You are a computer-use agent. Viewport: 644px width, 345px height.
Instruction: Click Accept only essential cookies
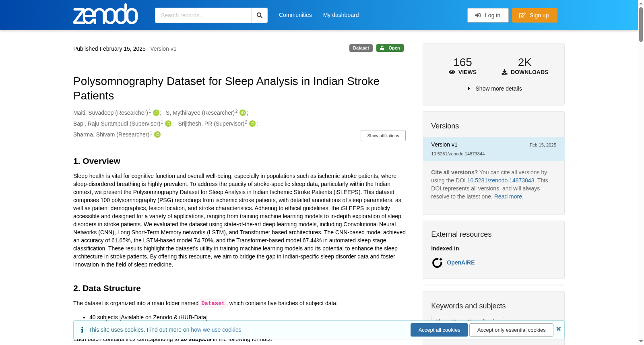[511, 330]
